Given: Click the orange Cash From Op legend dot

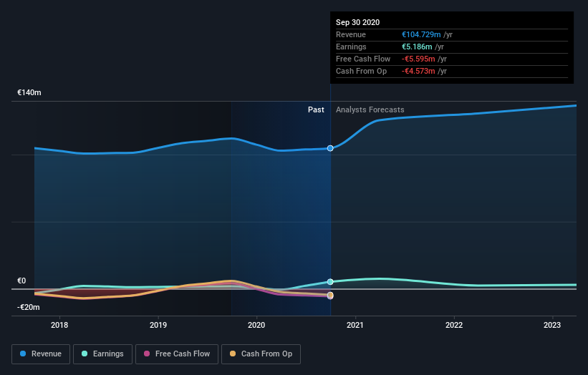Looking at the screenshot, I should click(233, 354).
